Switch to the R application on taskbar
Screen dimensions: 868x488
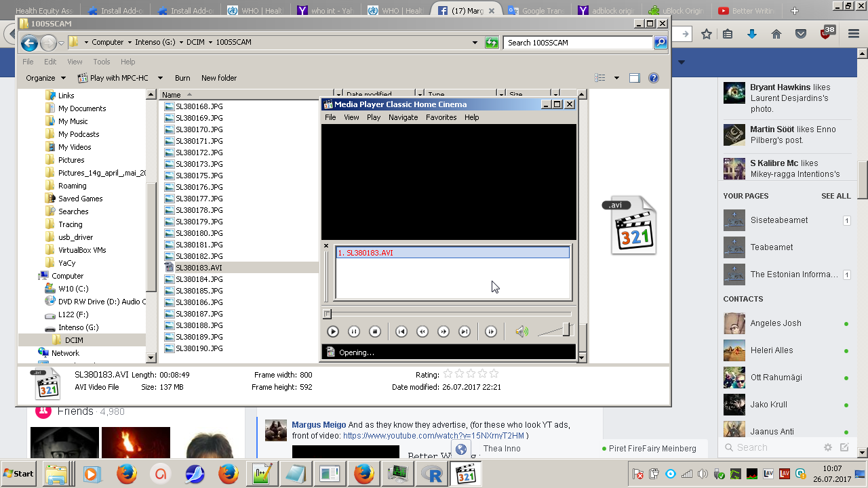point(431,474)
